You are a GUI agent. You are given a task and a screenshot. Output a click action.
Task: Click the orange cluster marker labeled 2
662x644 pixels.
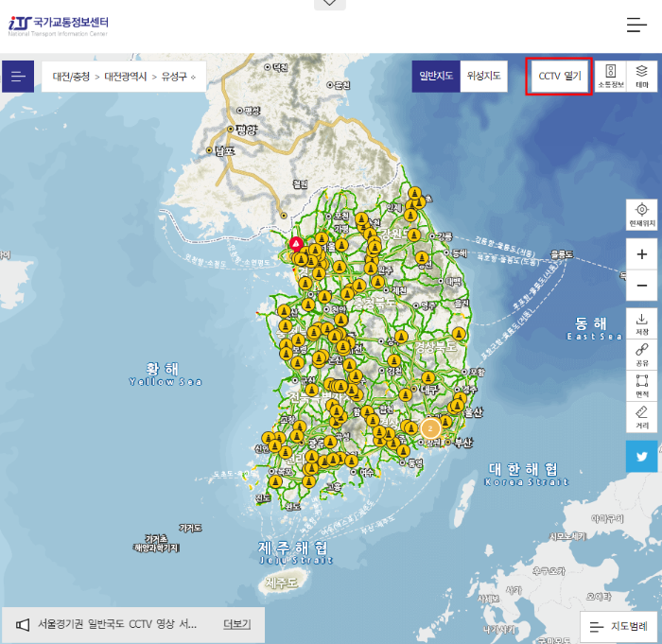[x=430, y=428]
